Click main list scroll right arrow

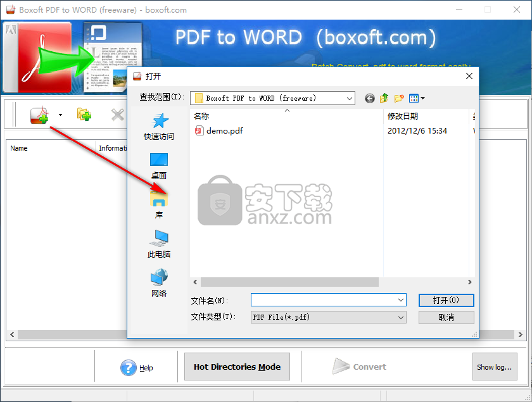521,335
